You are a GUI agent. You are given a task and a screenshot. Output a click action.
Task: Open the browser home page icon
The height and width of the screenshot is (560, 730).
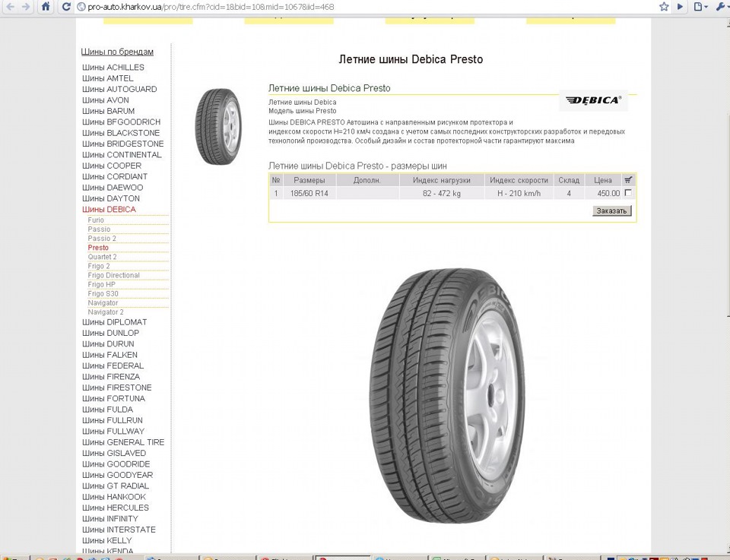[46, 7]
